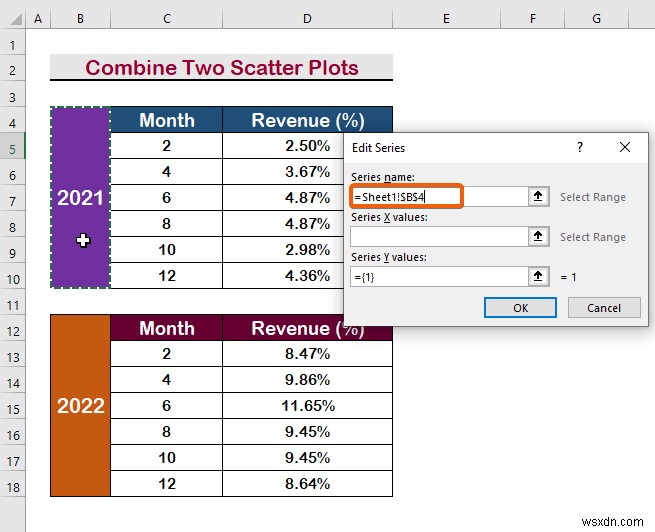Select column D header
The height and width of the screenshot is (532, 655).
(x=307, y=19)
